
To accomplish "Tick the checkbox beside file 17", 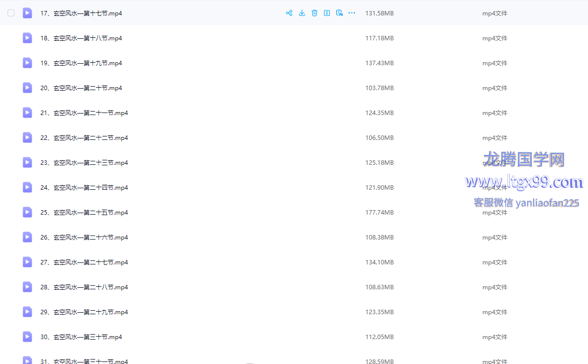I will click(11, 13).
